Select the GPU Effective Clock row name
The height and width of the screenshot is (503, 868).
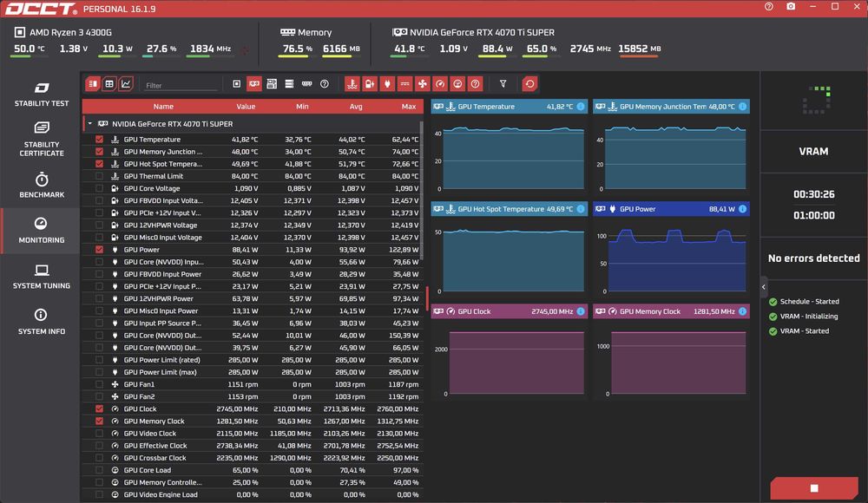155,446
